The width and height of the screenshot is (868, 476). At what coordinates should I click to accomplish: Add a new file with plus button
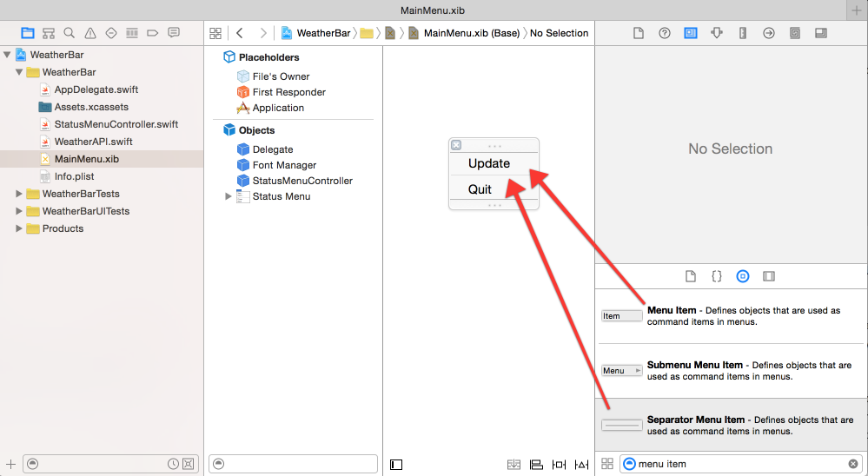[10, 464]
